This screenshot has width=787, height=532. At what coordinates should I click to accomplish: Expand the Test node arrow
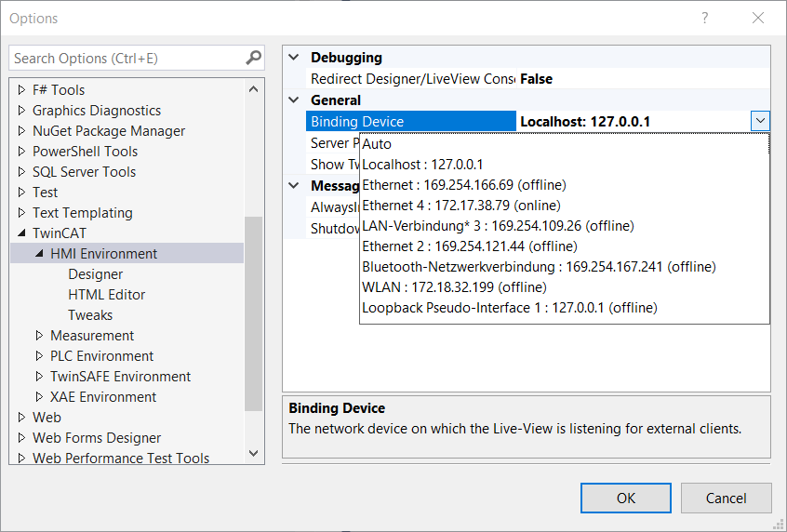tap(21, 192)
